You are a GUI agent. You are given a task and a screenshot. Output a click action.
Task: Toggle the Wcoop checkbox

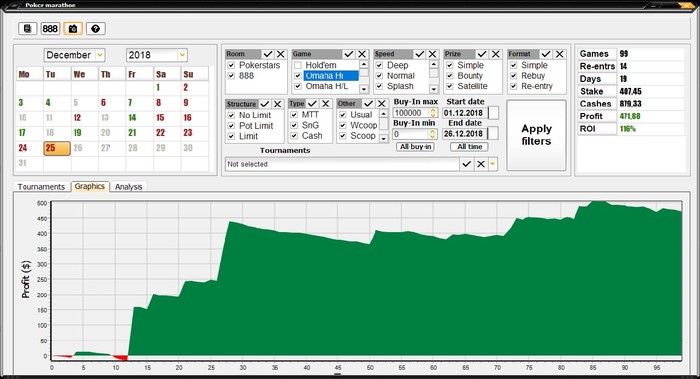coord(343,125)
